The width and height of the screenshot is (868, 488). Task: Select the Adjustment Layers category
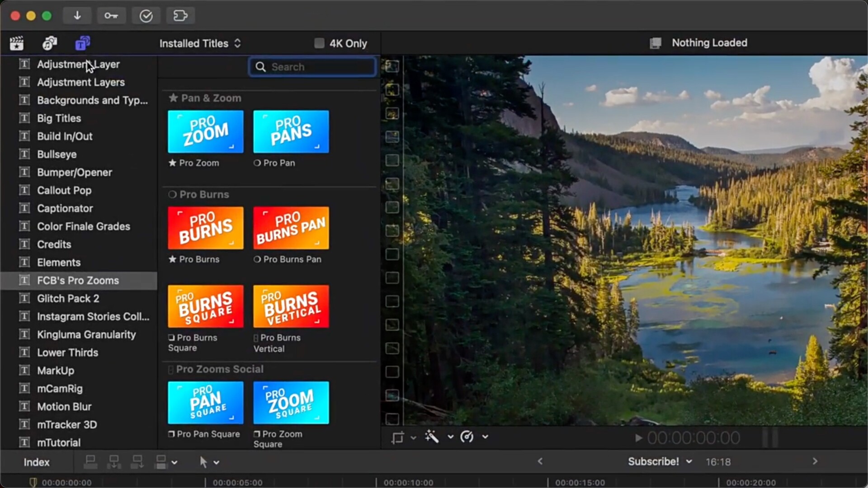[79, 82]
